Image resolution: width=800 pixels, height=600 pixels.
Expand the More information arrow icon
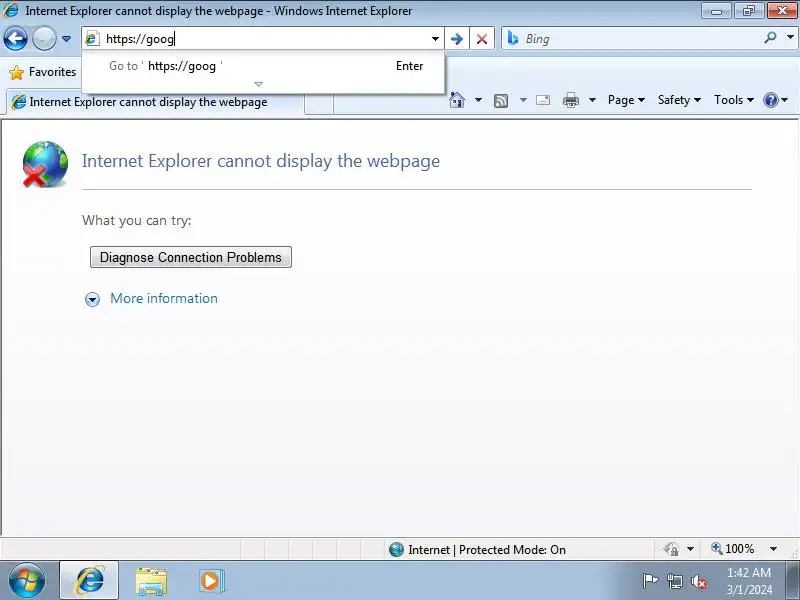[x=92, y=299]
